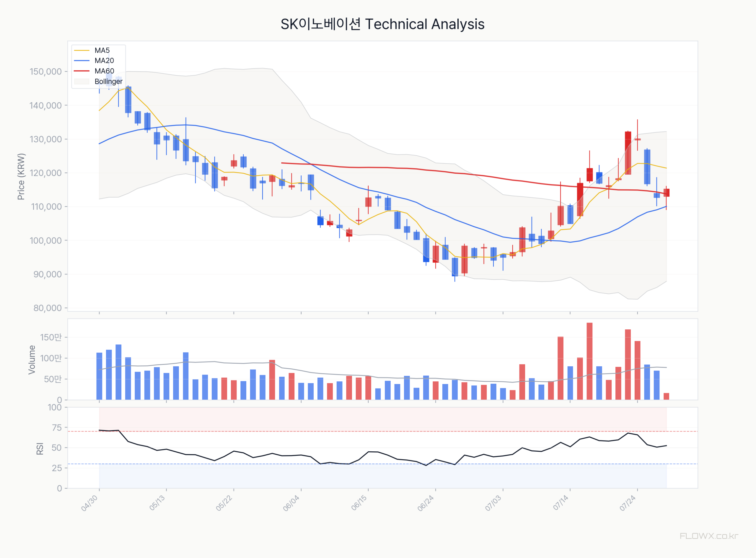
Task: Click the "Price (KRW)" axis title
Action: (x=21, y=176)
